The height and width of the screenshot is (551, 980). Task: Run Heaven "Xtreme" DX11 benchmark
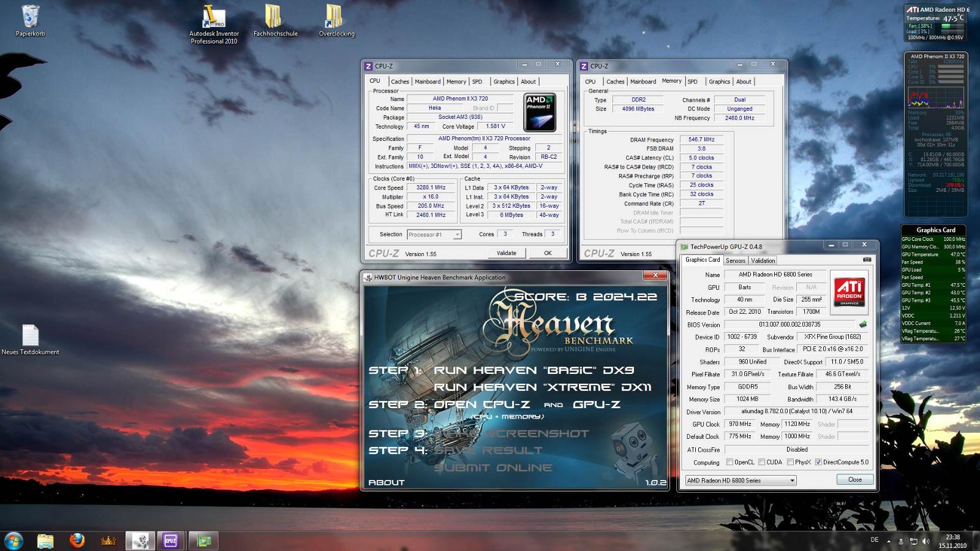point(543,387)
